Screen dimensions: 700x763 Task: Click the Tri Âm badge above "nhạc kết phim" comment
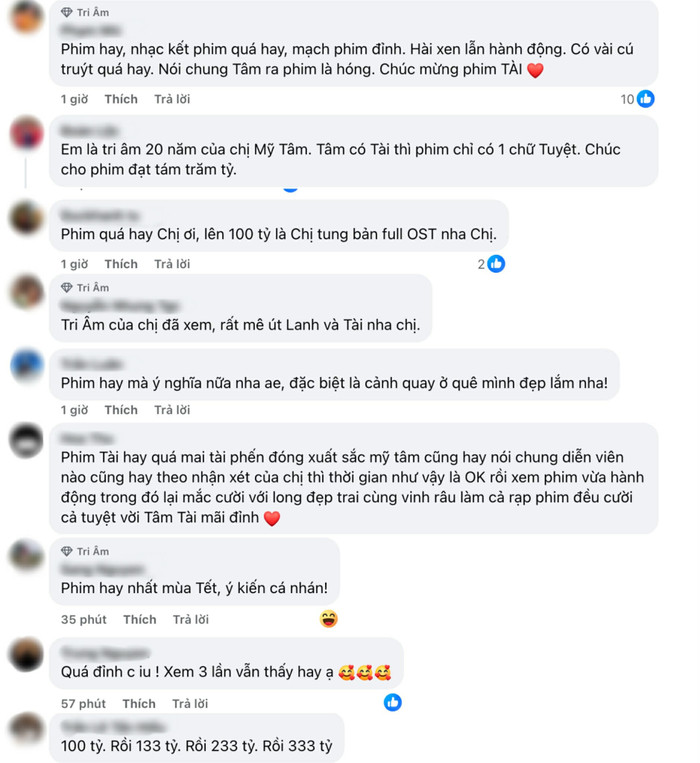point(84,12)
